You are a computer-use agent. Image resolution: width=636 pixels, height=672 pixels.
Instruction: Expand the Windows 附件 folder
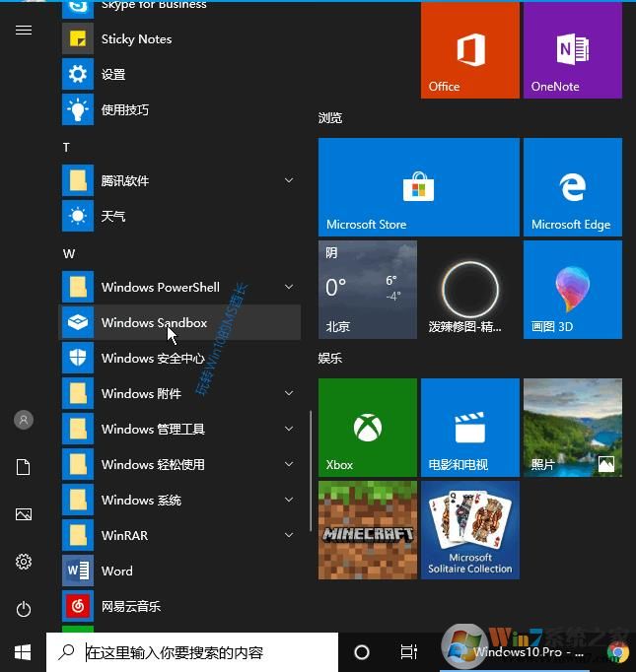tap(289, 393)
